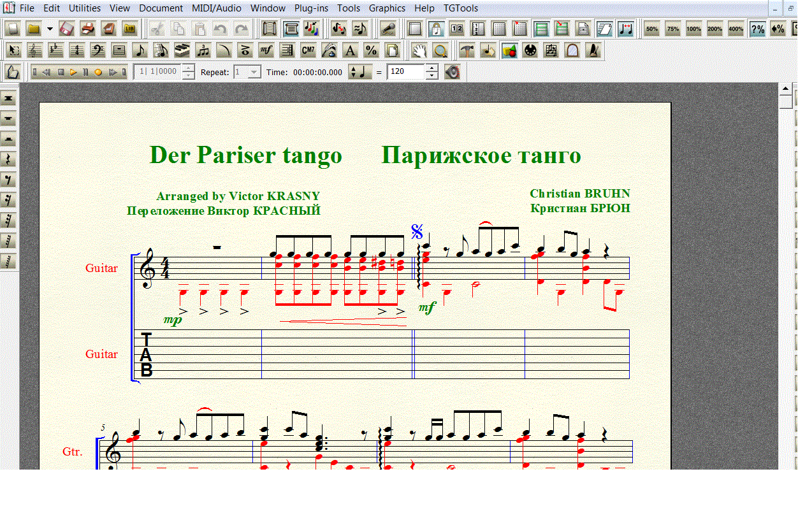Screen dimensions: 812x518
Task: Open the Library LIB icon
Action: point(130,29)
